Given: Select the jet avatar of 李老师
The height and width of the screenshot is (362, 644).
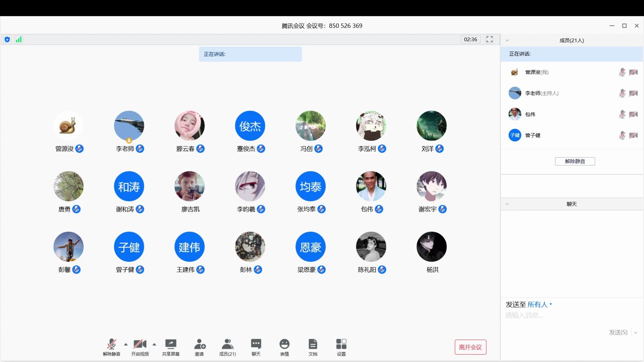Looking at the screenshot, I should click(129, 126).
